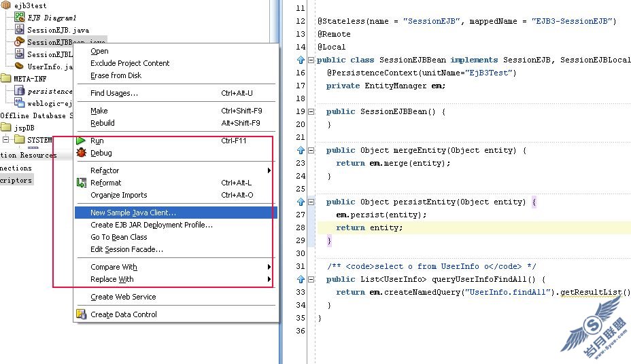631x364 pixels.
Task: Click line number 36 in the gutter
Action: (x=301, y=331)
